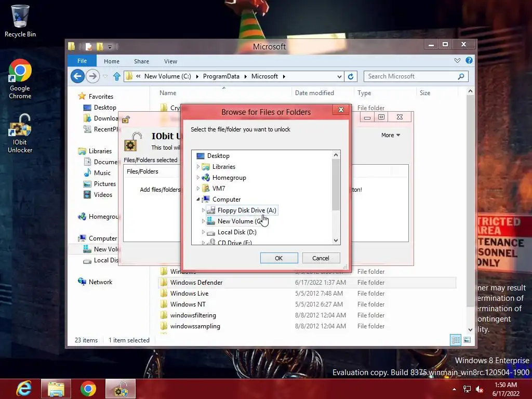Select Videos in Explorer's navigation pane
Viewport: 532px width, 399px height.
tap(103, 194)
